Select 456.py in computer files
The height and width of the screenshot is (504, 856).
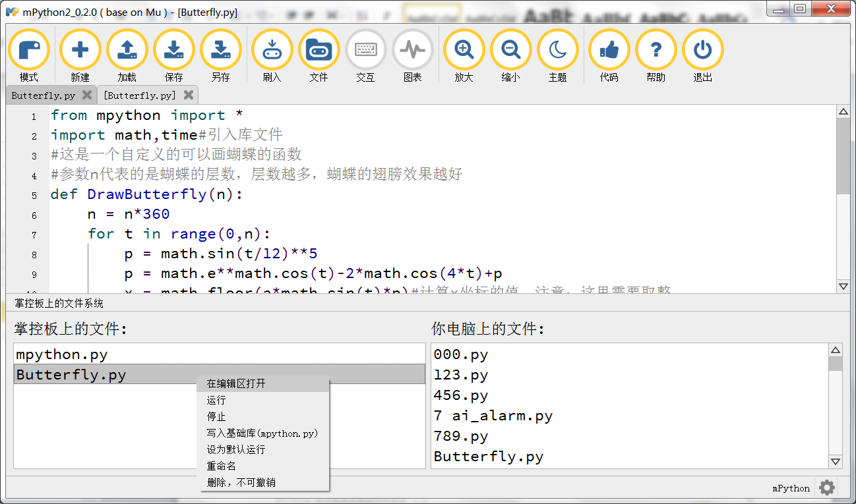pyautogui.click(x=630, y=395)
